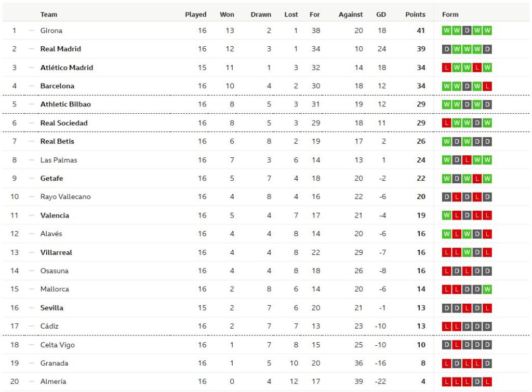Go to Athletic Bilbao's team page
Image resolution: width=532 pixels, height=392 pixels.
coord(65,104)
